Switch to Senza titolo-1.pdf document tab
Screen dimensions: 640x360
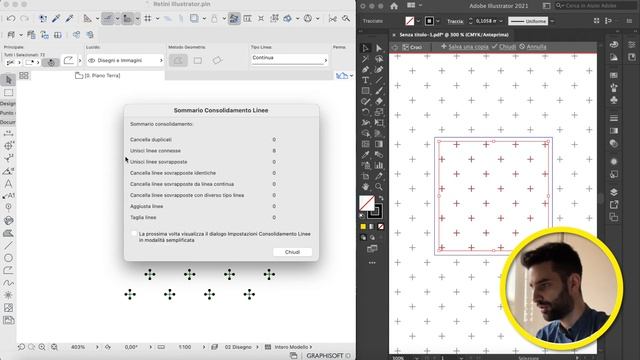point(454,35)
